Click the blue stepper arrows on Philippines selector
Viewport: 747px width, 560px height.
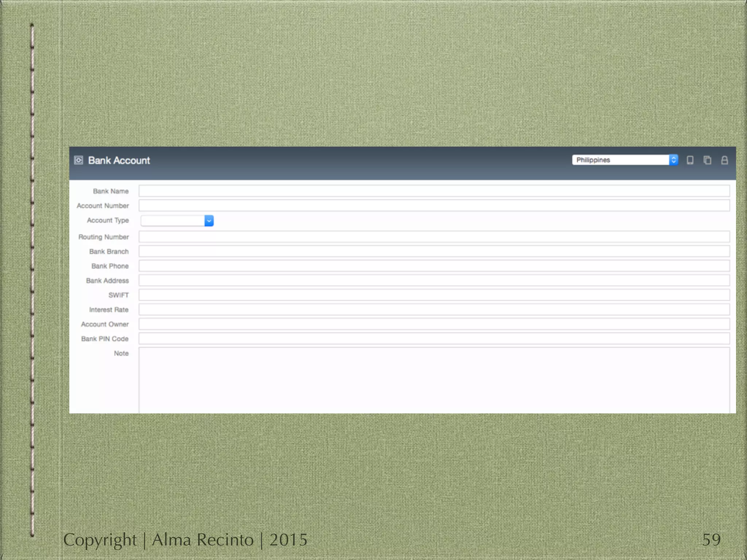[x=673, y=160]
